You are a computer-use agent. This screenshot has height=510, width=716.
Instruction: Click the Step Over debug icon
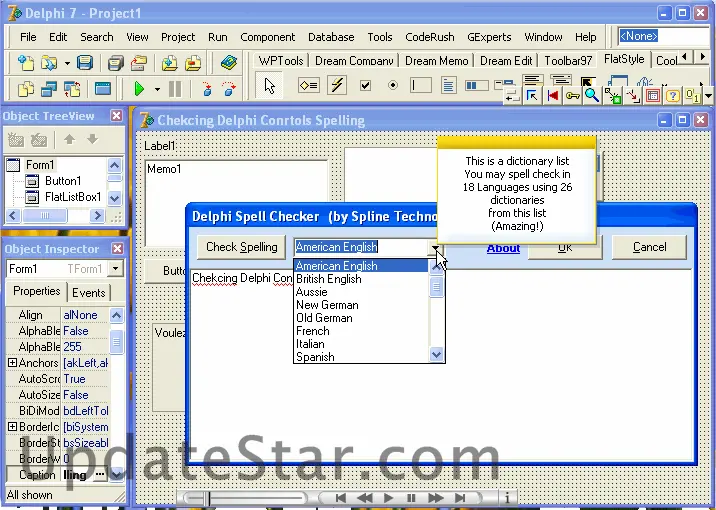coord(229,89)
